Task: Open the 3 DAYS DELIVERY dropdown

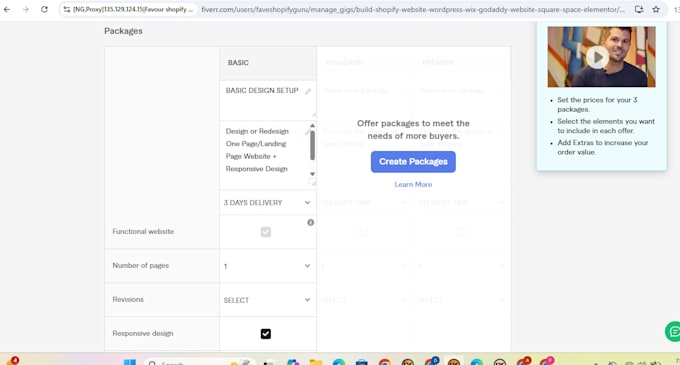Action: (x=268, y=202)
